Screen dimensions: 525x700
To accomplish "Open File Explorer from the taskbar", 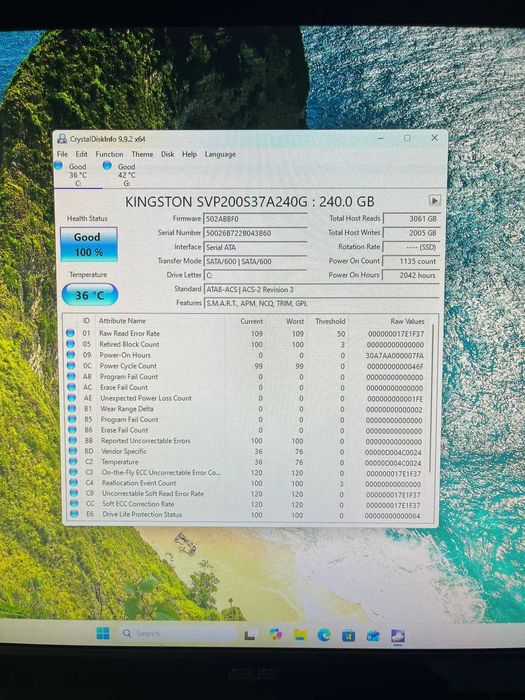I will (300, 634).
